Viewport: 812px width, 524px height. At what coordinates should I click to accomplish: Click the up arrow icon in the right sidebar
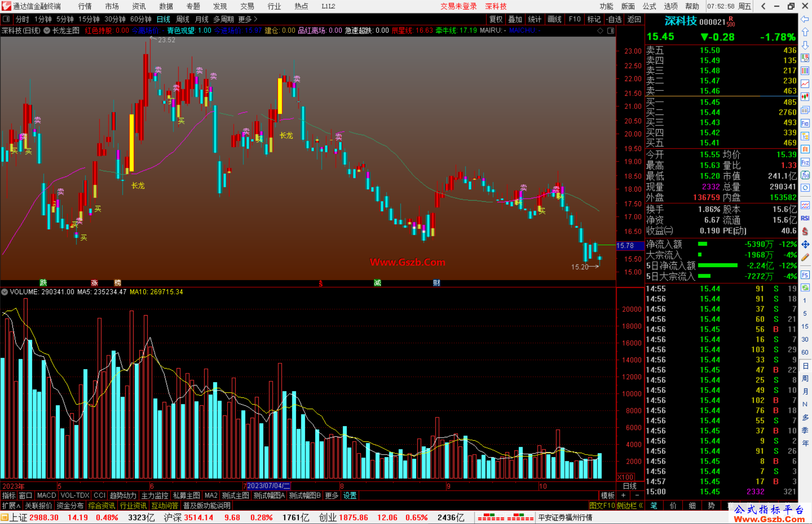pos(805,32)
